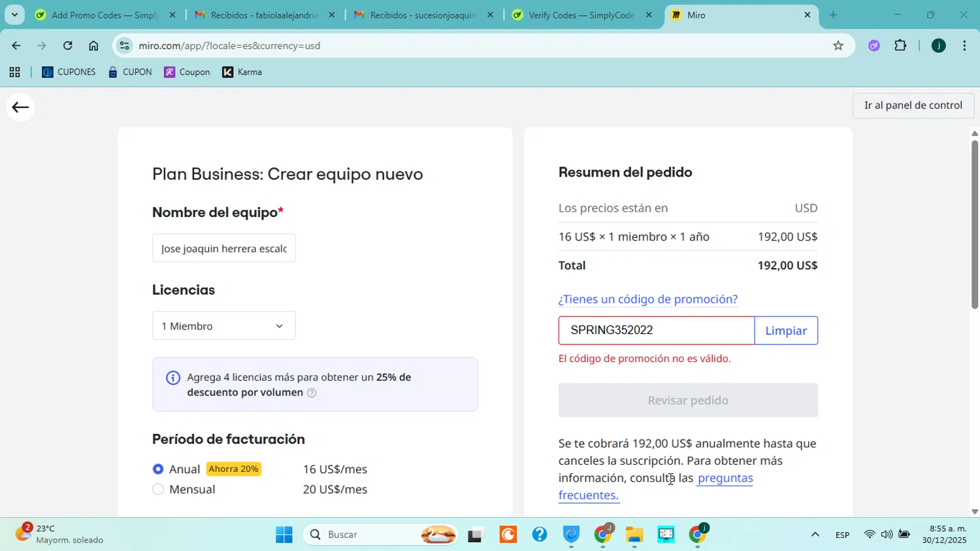This screenshot has width=980, height=551.
Task: Click the Total 192,00 US$ amount
Action: pos(787,265)
